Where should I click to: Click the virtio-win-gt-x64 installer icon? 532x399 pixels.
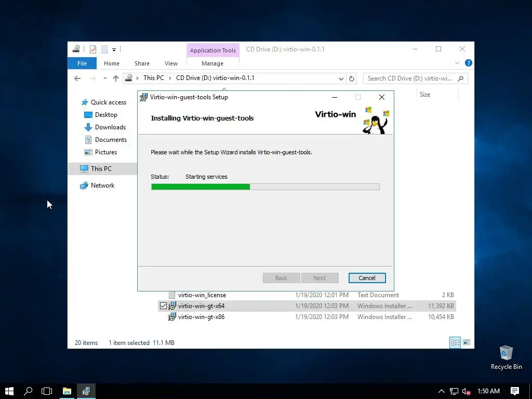172,306
